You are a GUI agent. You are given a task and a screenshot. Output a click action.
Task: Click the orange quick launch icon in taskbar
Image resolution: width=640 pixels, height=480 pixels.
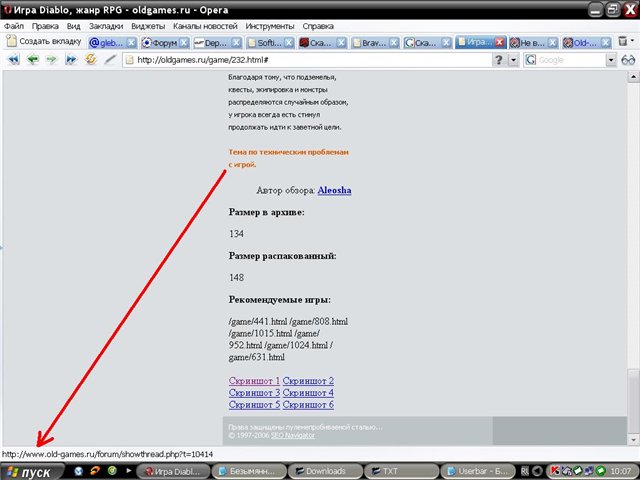(x=95, y=471)
